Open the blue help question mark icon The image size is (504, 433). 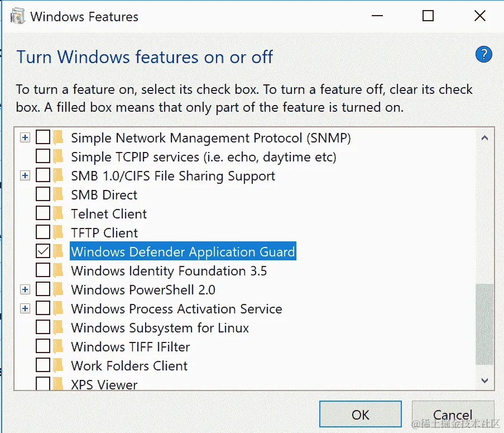coord(483,54)
